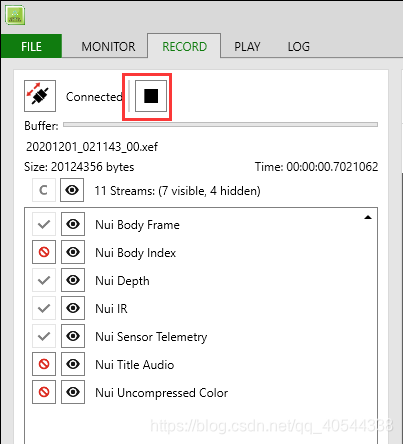Screen dimensions: 403x444
Task: Uncheck the Nui IR stream checkmark
Action: (44, 308)
